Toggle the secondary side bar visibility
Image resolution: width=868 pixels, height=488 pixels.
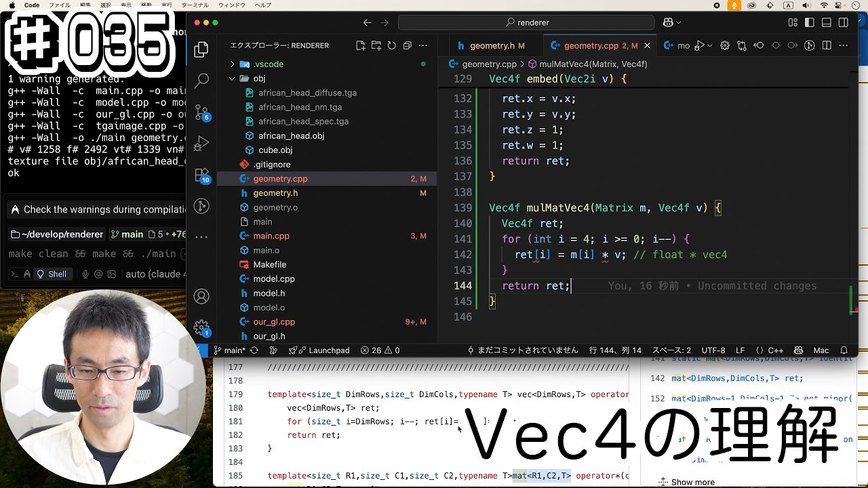point(844,22)
